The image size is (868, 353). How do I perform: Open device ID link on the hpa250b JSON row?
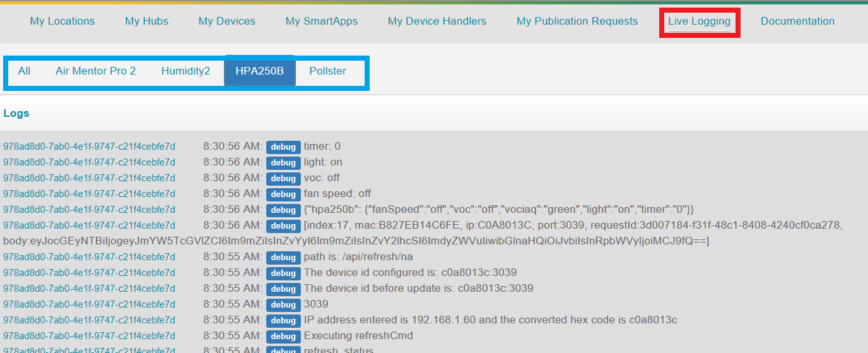click(x=89, y=210)
